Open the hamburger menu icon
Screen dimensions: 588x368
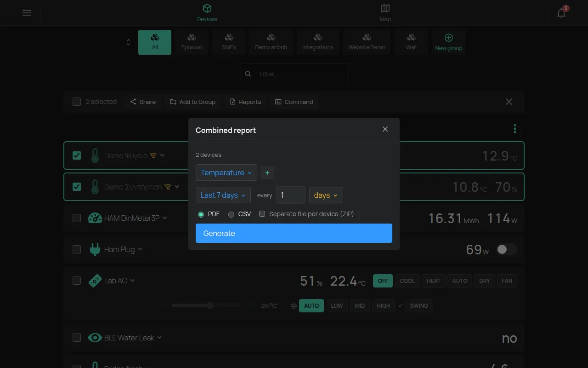tap(27, 13)
